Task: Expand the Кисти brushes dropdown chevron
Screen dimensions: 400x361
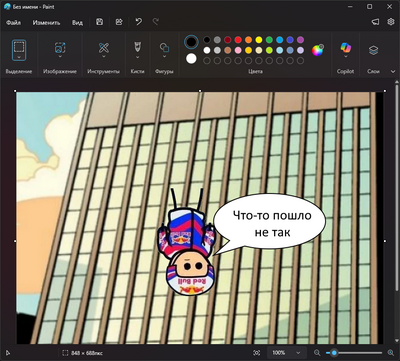Action: point(137,57)
